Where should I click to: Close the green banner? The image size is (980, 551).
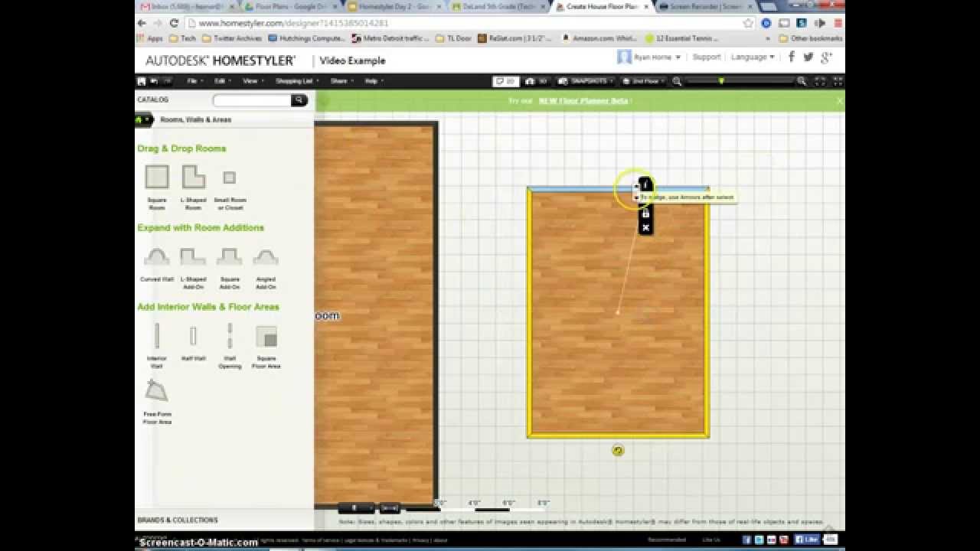(x=839, y=100)
